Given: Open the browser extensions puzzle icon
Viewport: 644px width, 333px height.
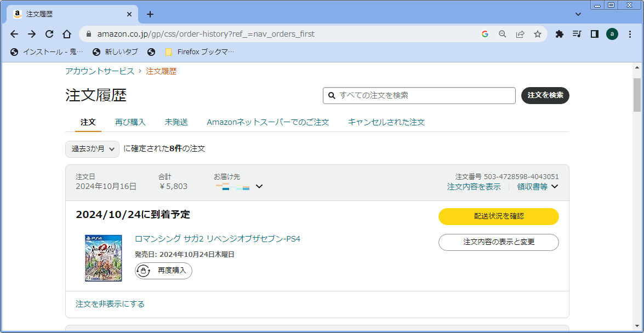Looking at the screenshot, I should (x=559, y=34).
